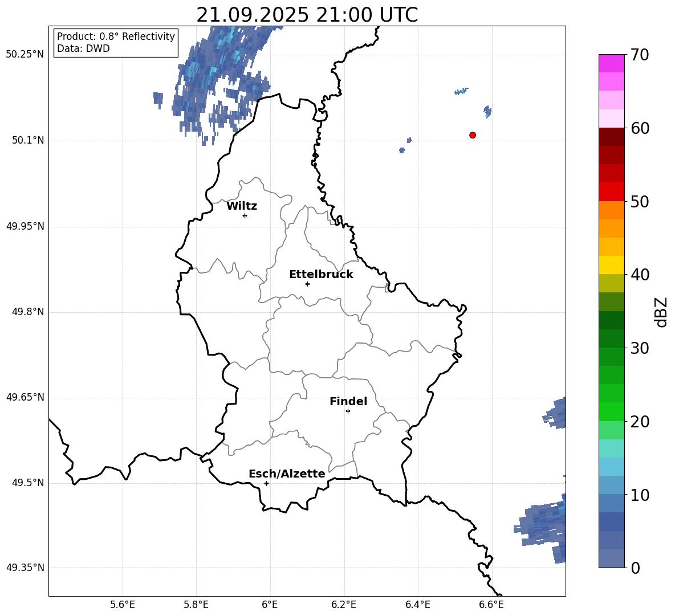Click the red station marker dot

pos(473,135)
